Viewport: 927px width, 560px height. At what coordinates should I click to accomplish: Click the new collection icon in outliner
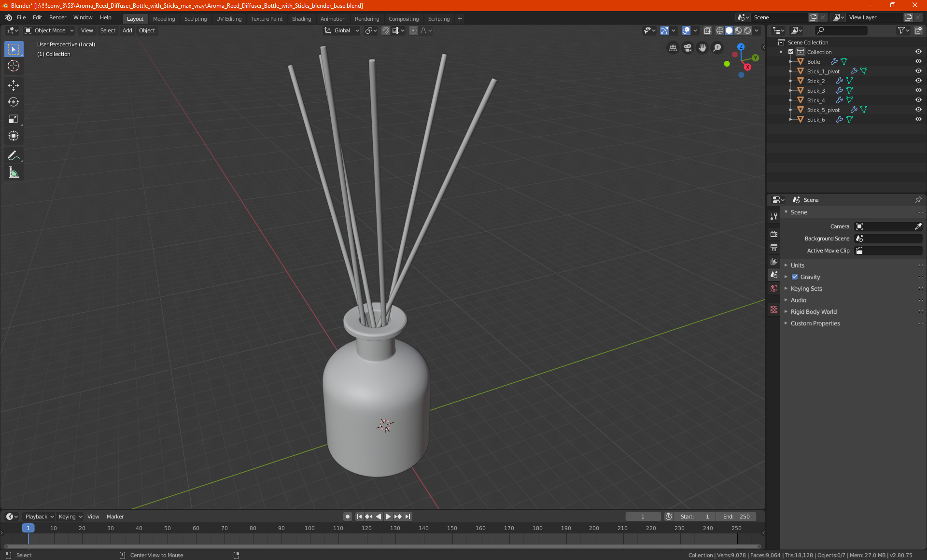[x=918, y=30]
